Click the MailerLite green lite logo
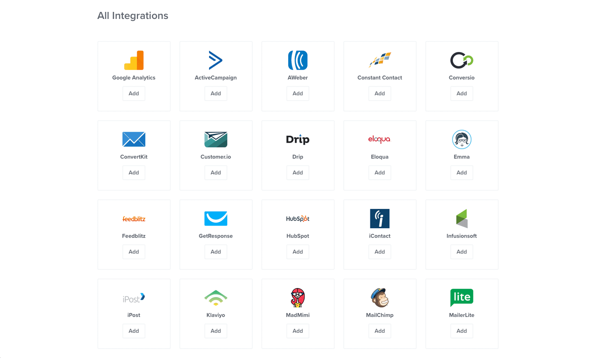 [x=461, y=298]
